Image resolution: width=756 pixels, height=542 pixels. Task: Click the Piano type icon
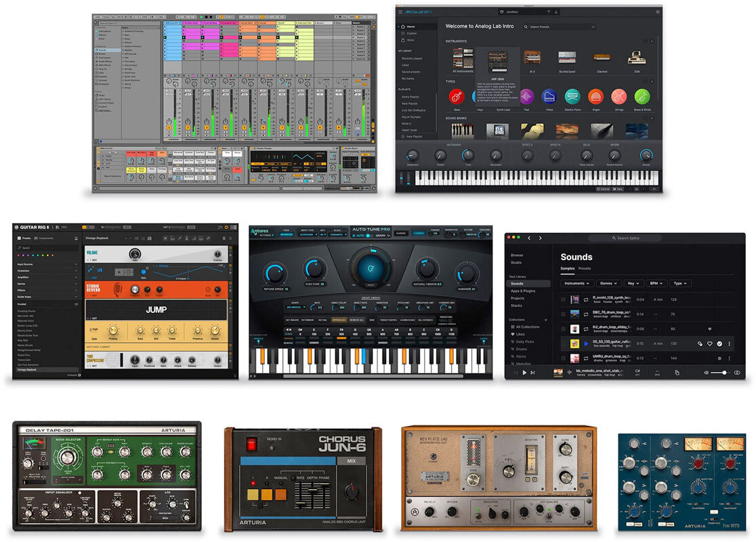tap(549, 96)
